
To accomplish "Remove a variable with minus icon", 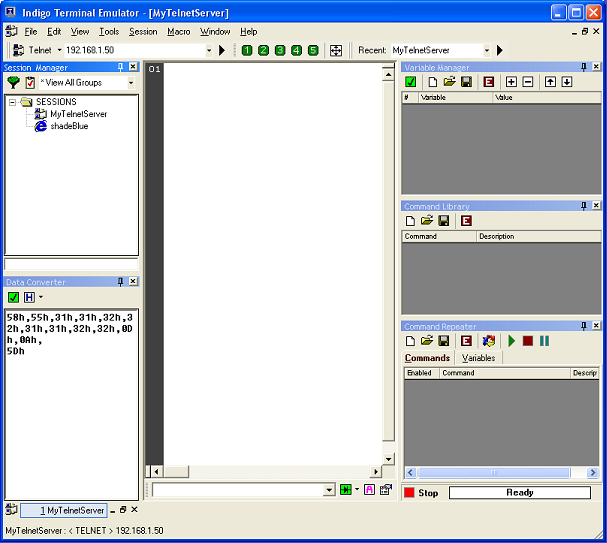I will (528, 82).
